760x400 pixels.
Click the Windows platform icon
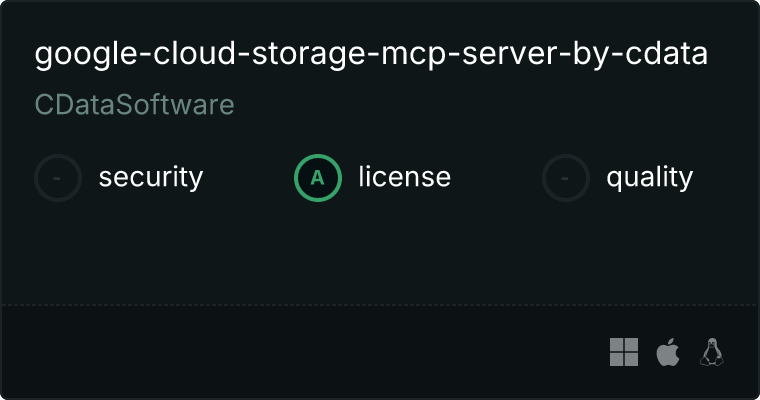[x=624, y=352]
